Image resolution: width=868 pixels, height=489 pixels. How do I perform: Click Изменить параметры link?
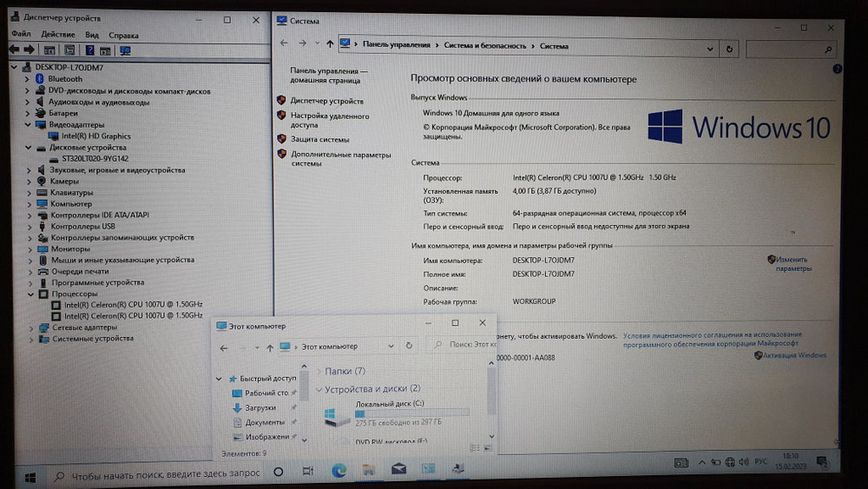coord(792,264)
